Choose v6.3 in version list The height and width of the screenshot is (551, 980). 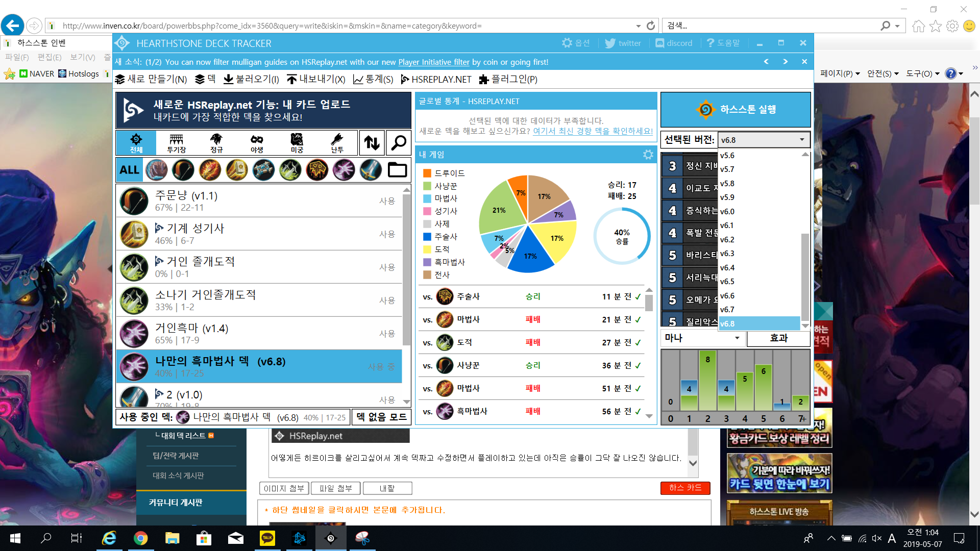759,254
